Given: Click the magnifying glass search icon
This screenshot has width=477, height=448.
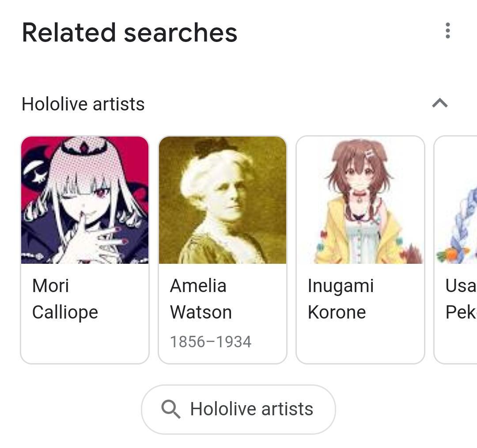Looking at the screenshot, I should coord(172,409).
